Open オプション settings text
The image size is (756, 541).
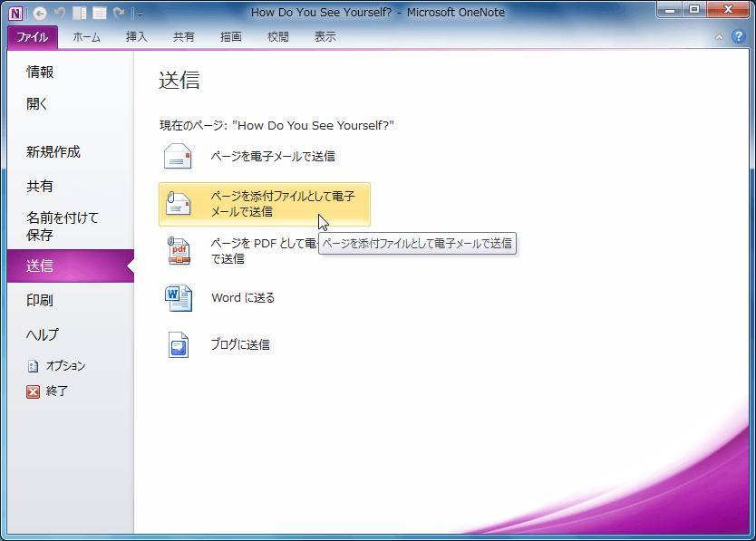click(65, 366)
